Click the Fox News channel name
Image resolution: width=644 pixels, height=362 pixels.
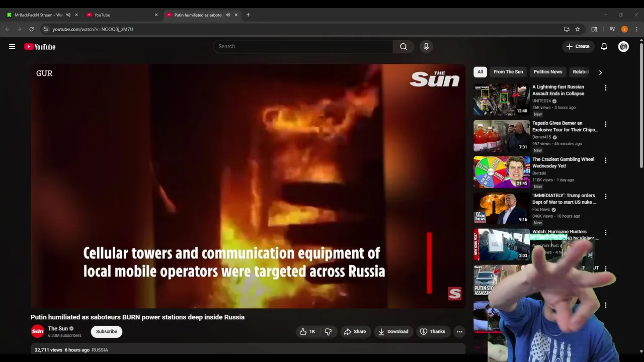pos(541,209)
